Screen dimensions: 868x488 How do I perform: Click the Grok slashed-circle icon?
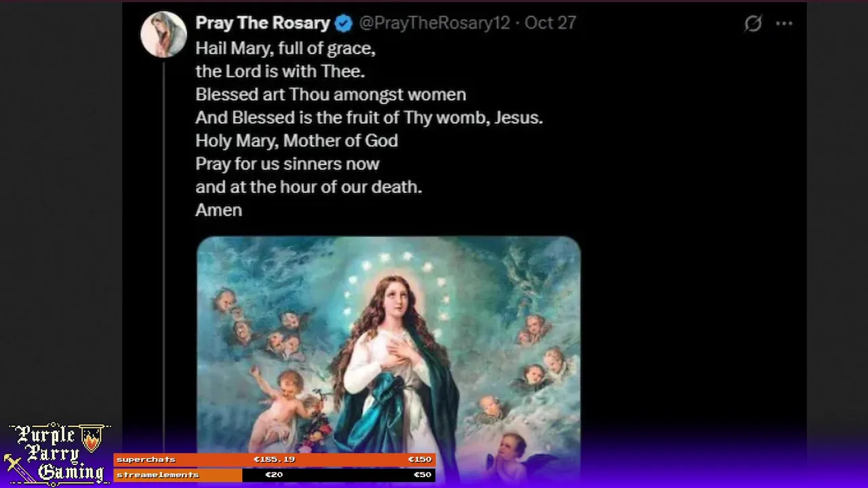(x=753, y=24)
